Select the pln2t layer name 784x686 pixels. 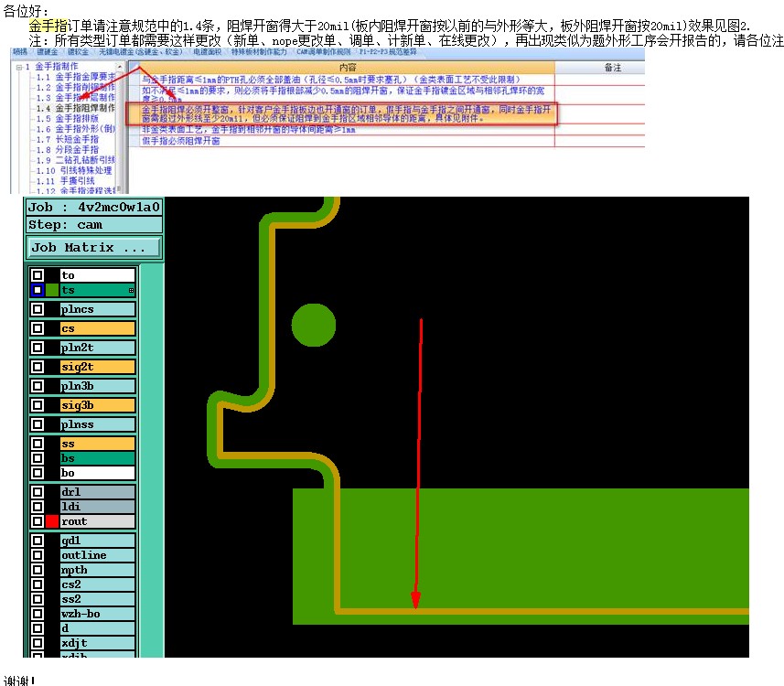[x=98, y=348]
